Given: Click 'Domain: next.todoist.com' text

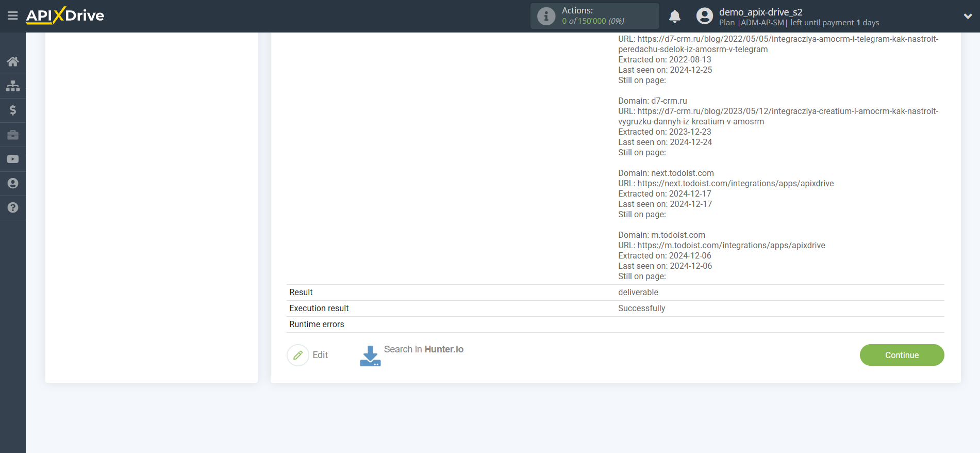Looking at the screenshot, I should (x=666, y=173).
